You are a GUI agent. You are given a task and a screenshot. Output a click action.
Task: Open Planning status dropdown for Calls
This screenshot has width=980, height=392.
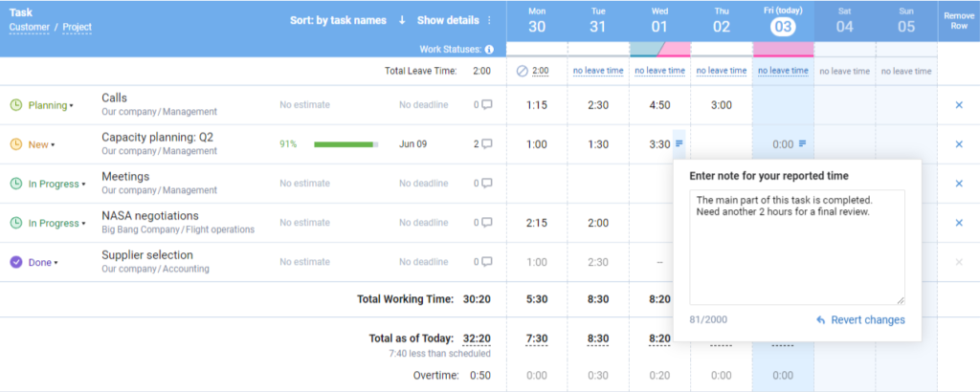point(48,105)
